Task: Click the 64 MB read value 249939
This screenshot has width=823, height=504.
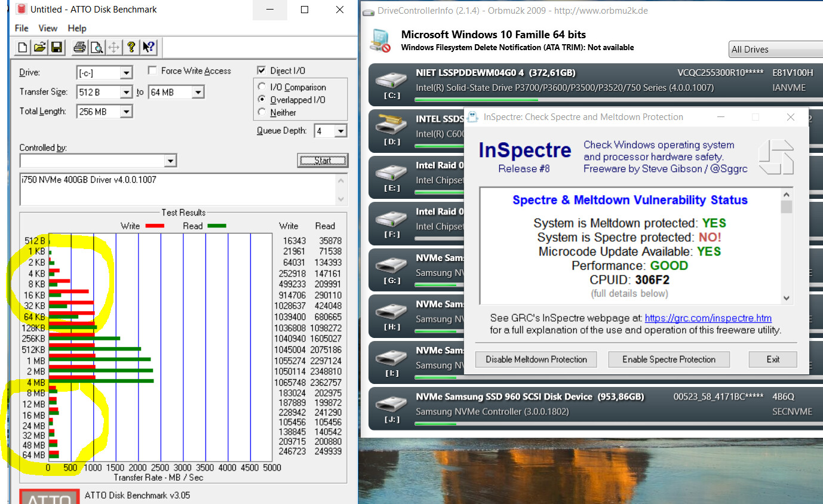Action: pyautogui.click(x=327, y=451)
